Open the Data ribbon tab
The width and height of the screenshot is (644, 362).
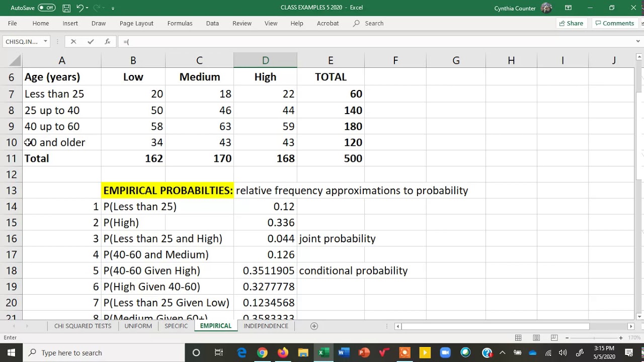[212, 23]
